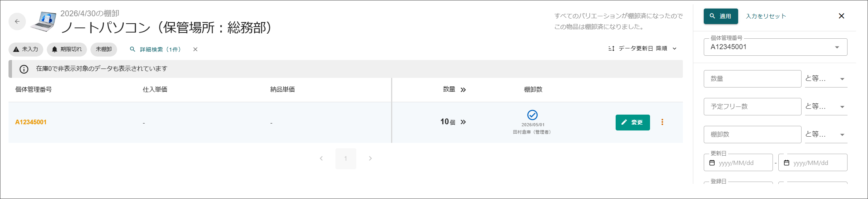Toggle the 未棚卸 filter chip
Viewport: 868px width, 199px height.
104,49
